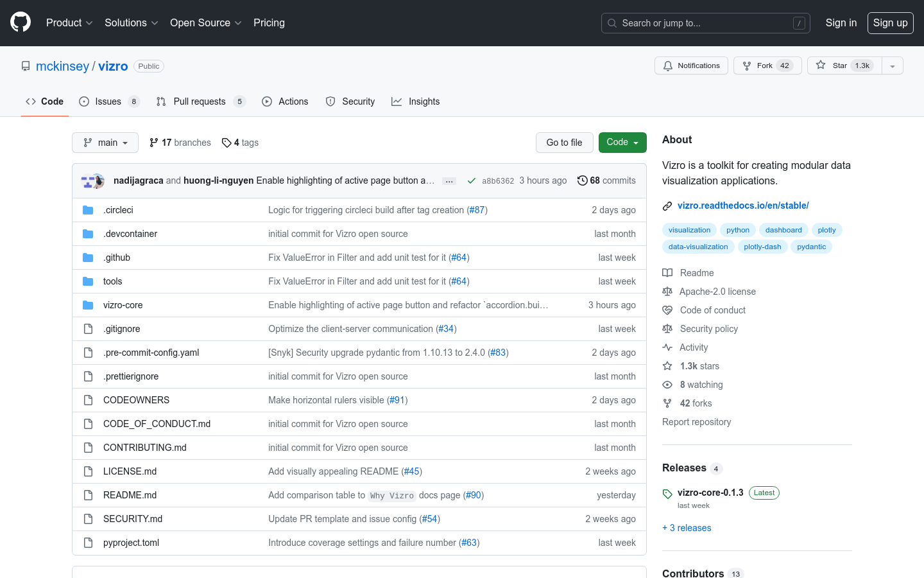924x578 pixels.
Task: Select the plotly-dash topic tag
Action: [762, 247]
